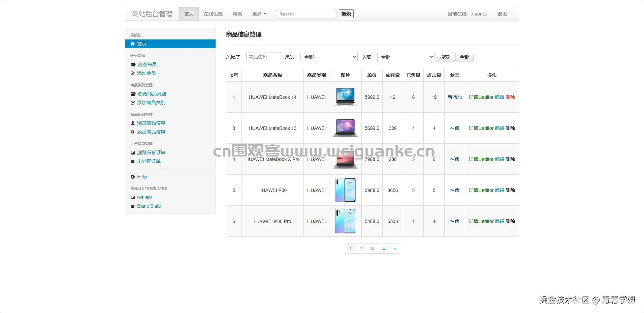The width and height of the screenshot is (644, 313).
Task: Click the 搜索 button beside the Search box
Action: (346, 14)
